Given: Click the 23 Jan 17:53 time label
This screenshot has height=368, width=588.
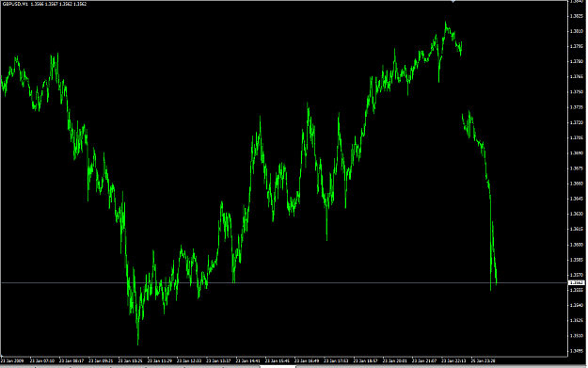Looking at the screenshot, I should click(x=336, y=360).
